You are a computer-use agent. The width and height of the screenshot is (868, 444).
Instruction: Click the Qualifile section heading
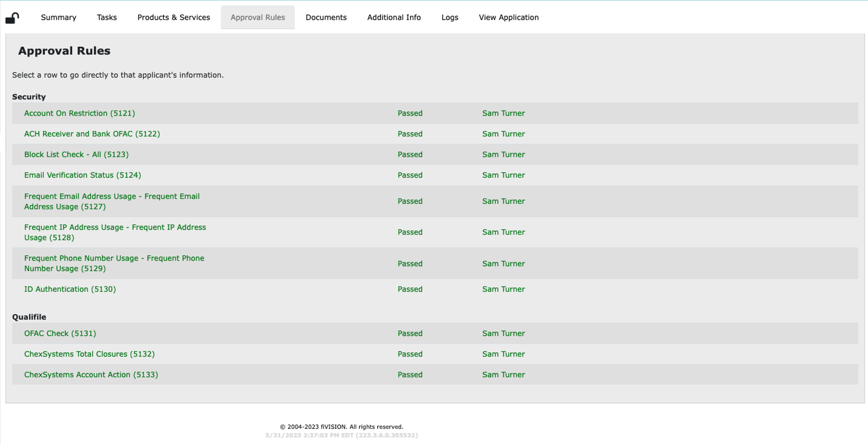point(29,317)
